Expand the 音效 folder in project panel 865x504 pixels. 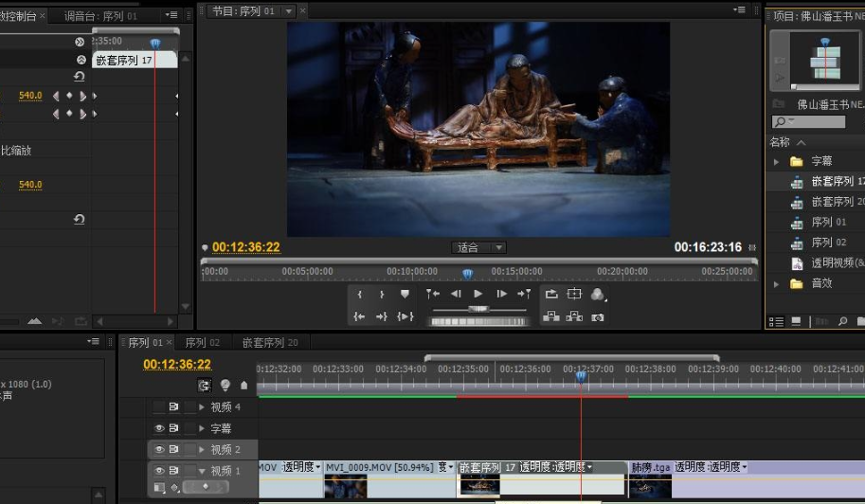point(776,284)
